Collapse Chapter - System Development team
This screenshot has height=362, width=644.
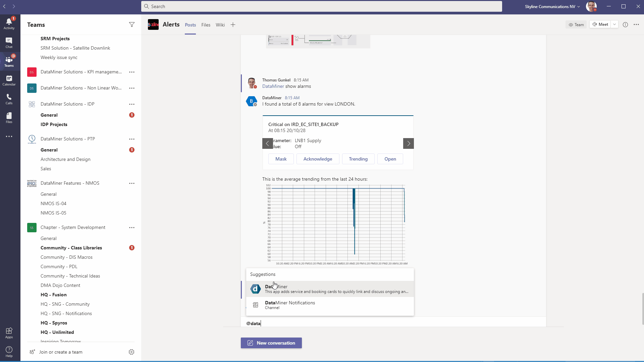pyautogui.click(x=73, y=227)
